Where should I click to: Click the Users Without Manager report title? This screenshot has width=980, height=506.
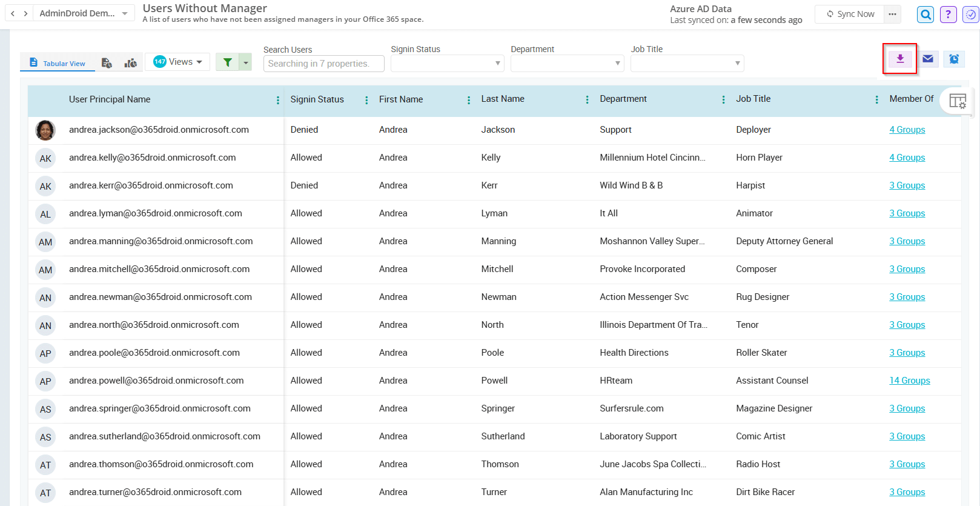coord(205,8)
